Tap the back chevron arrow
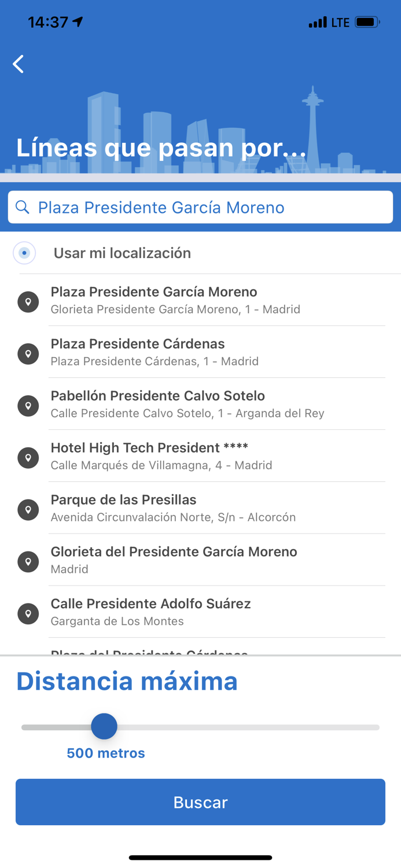 point(18,64)
